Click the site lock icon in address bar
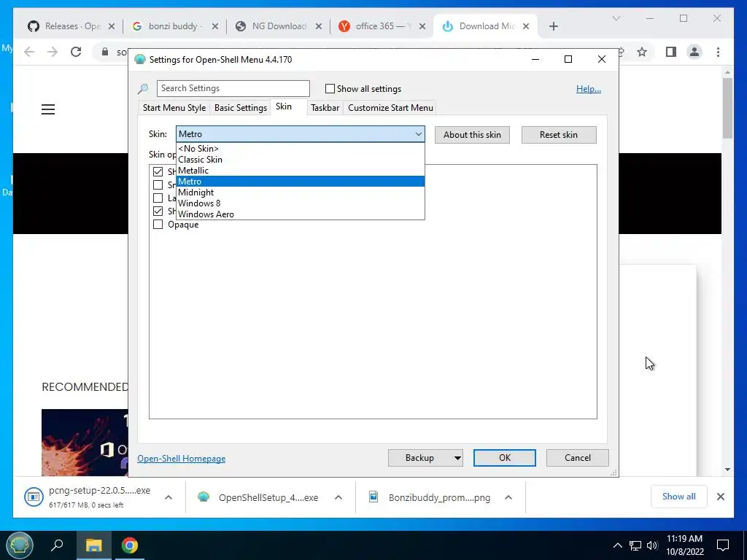 pyautogui.click(x=105, y=52)
